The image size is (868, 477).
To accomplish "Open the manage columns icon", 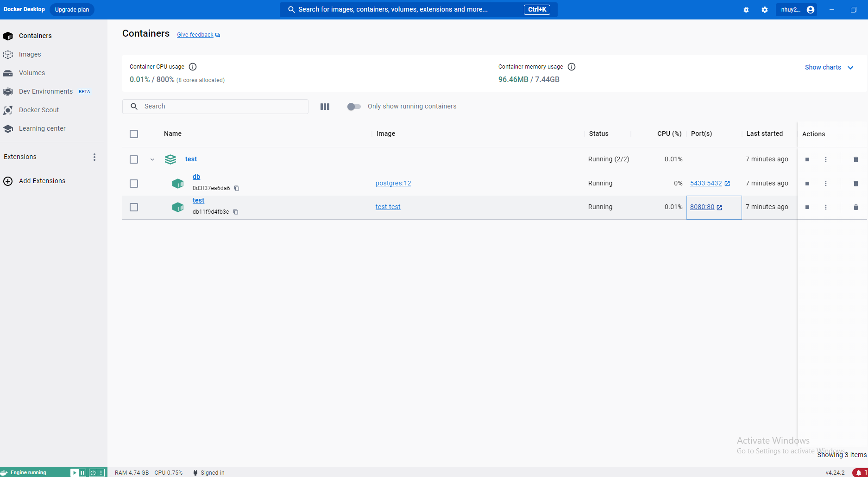I will coord(325,107).
